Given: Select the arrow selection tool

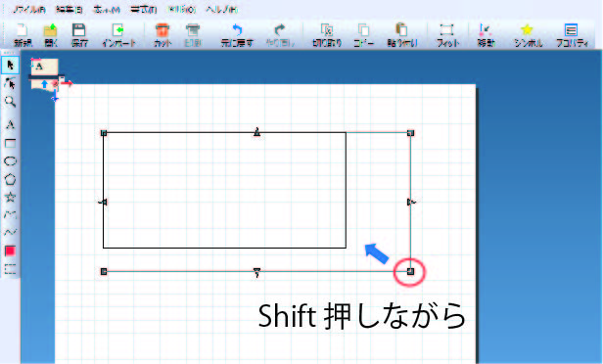Looking at the screenshot, I should 10,66.
